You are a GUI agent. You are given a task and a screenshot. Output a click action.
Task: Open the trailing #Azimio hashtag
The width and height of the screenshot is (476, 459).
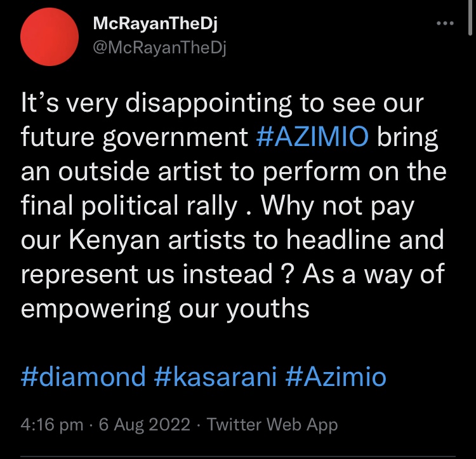point(336,376)
